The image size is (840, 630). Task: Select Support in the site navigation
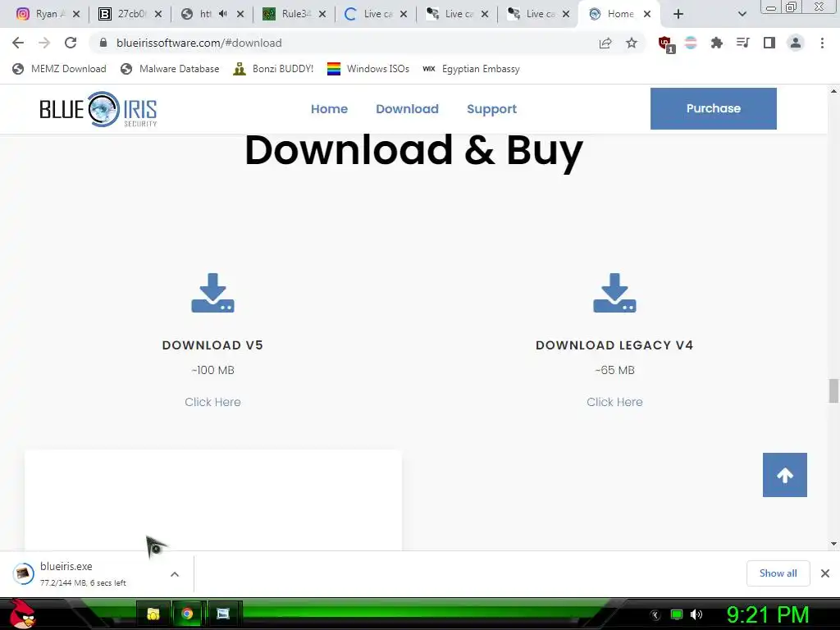click(491, 109)
